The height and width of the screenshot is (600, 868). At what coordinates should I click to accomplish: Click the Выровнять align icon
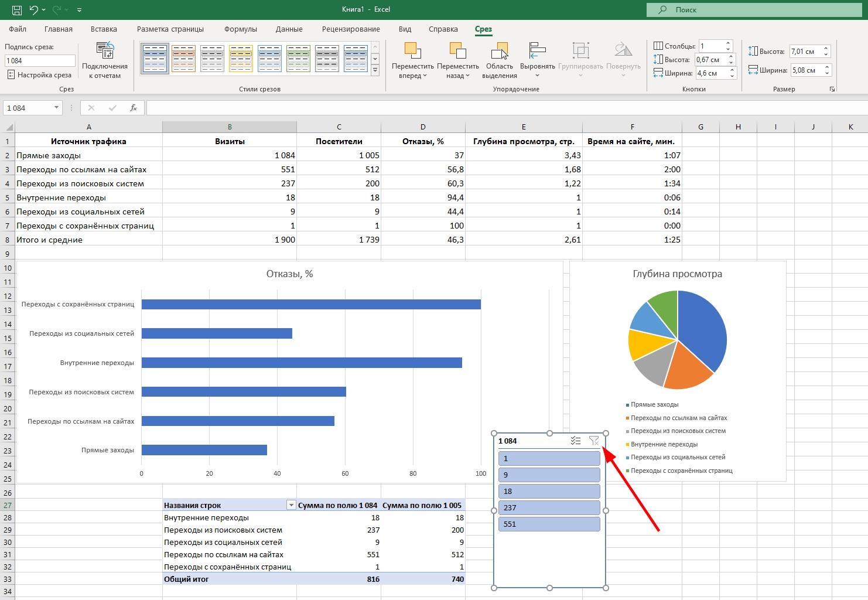point(537,51)
